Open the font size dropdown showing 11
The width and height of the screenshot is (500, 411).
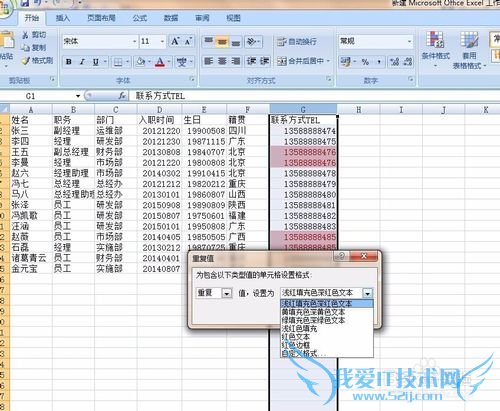(162, 41)
